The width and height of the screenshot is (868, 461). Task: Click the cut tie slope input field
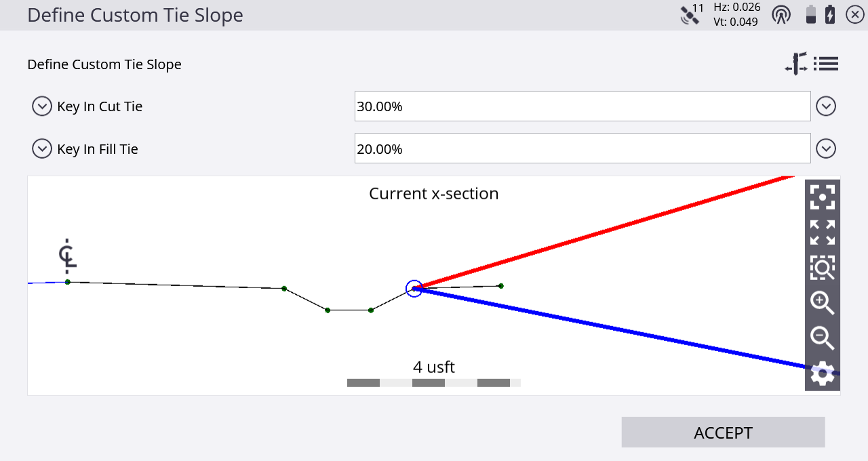tap(583, 106)
